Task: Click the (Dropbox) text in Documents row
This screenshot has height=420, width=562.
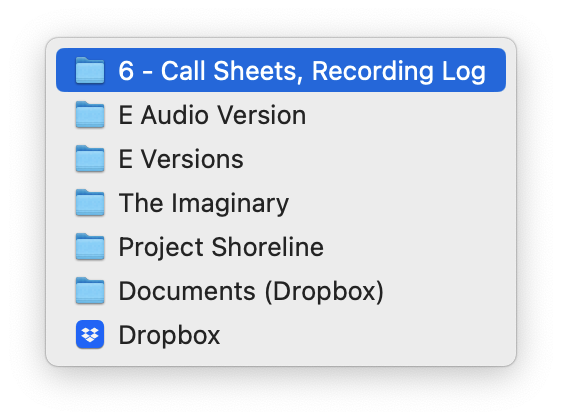Action: (324, 292)
